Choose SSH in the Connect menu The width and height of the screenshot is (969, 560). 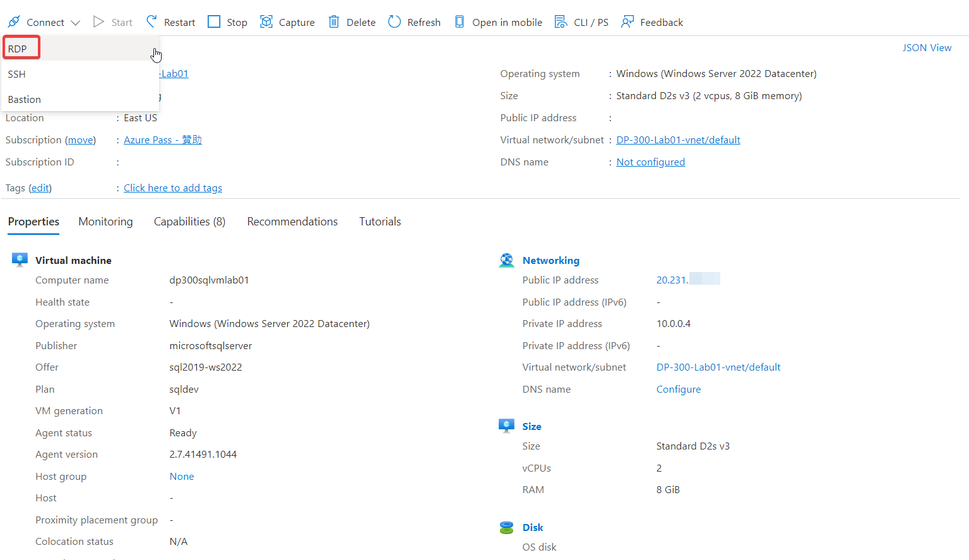17,74
